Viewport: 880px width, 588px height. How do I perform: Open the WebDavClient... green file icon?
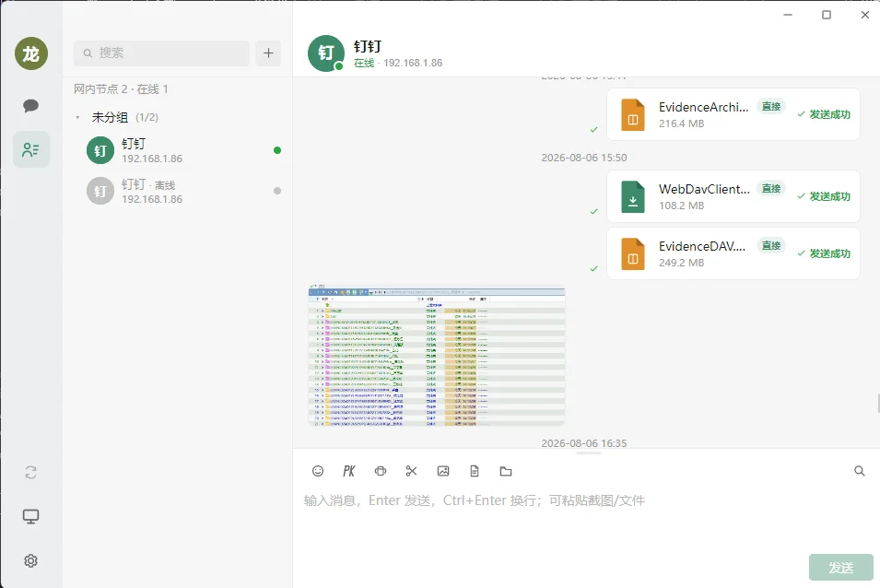tap(632, 196)
